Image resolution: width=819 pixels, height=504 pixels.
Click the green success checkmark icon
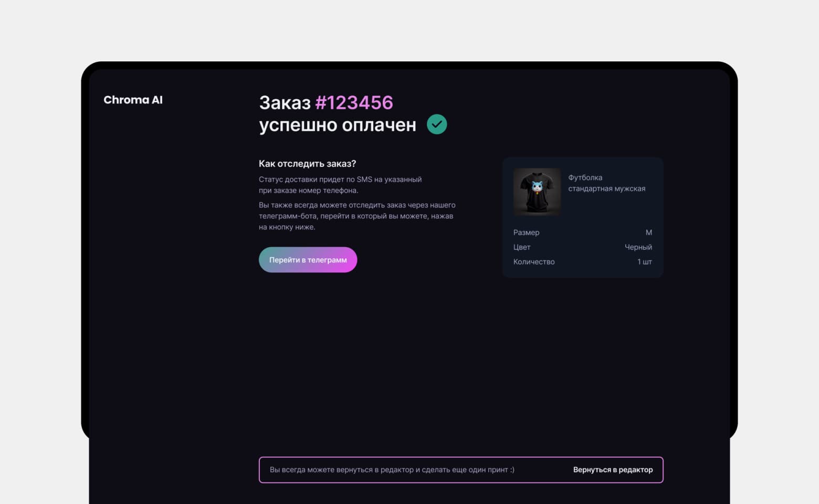[437, 124]
